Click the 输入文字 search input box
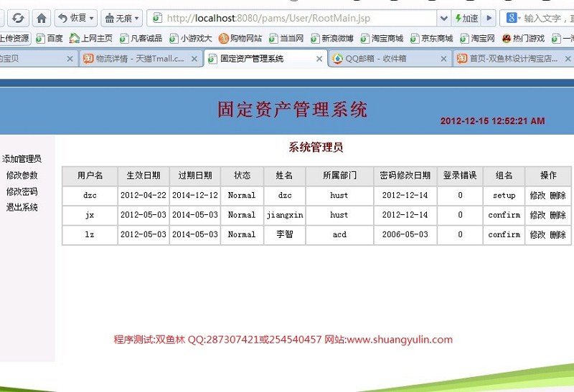The height and width of the screenshot is (392, 574). (x=548, y=18)
